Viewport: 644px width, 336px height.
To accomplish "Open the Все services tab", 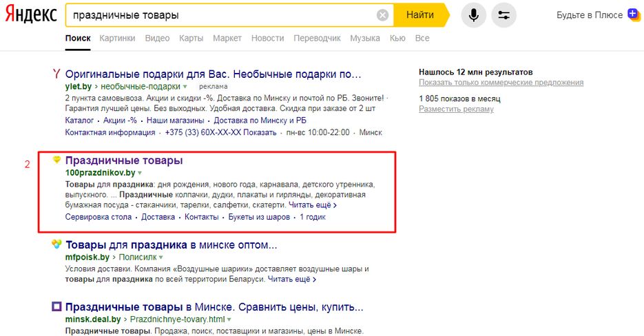I will pos(422,38).
